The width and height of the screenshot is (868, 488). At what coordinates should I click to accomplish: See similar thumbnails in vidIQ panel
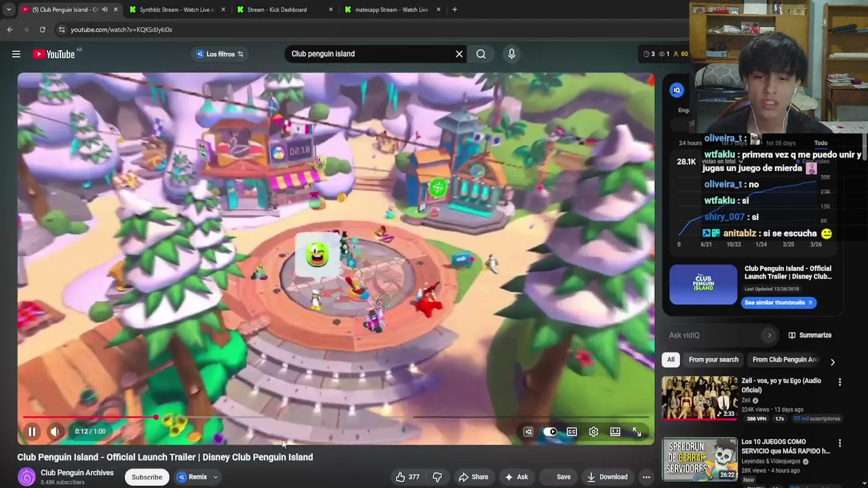pos(778,302)
